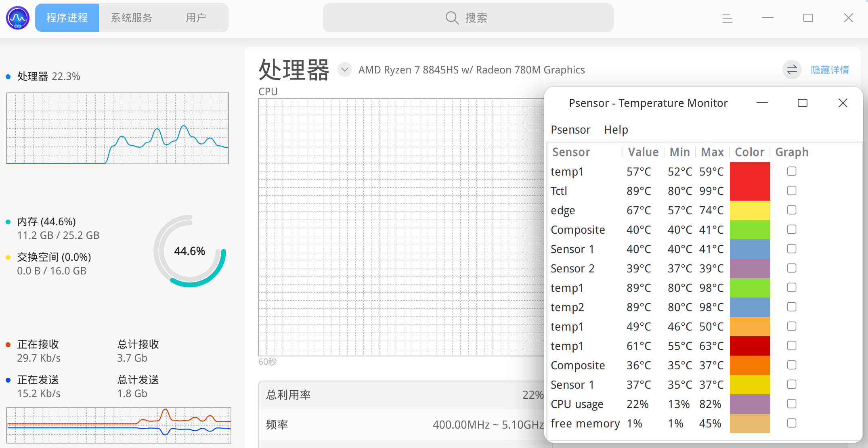Click the swap view arrows icon
The width and height of the screenshot is (868, 448).
792,70
